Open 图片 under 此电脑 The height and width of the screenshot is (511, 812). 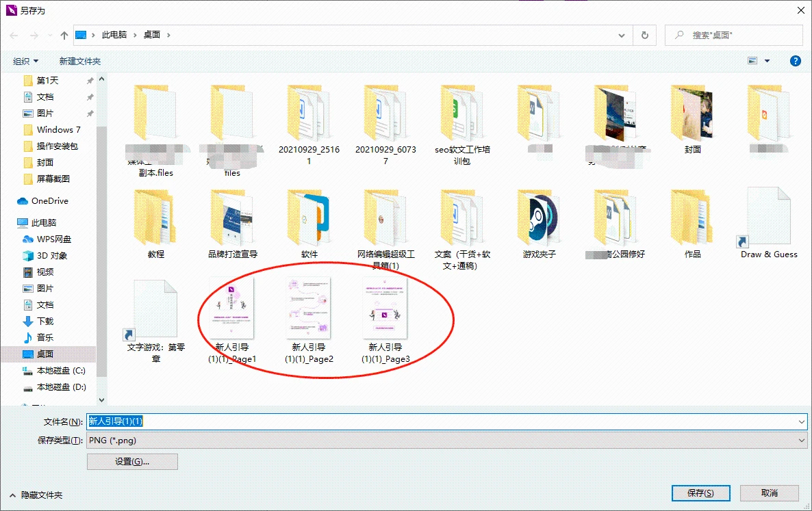(x=45, y=289)
